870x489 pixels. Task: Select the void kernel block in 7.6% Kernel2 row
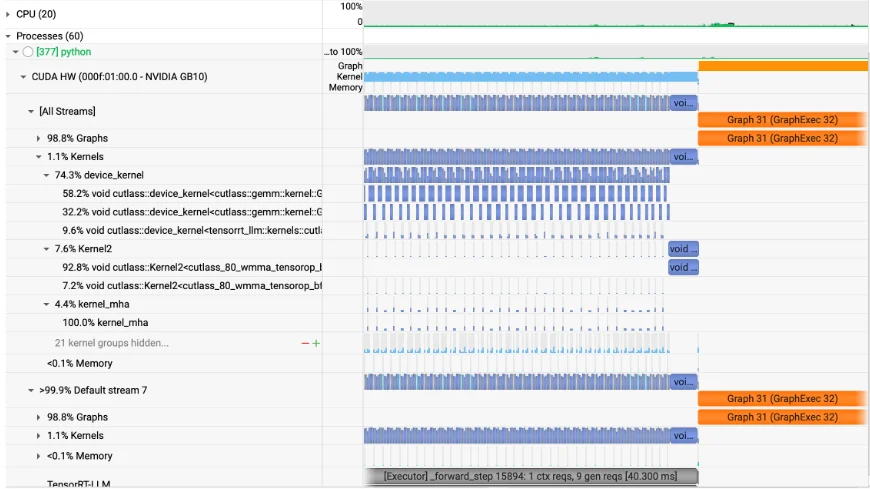click(684, 249)
